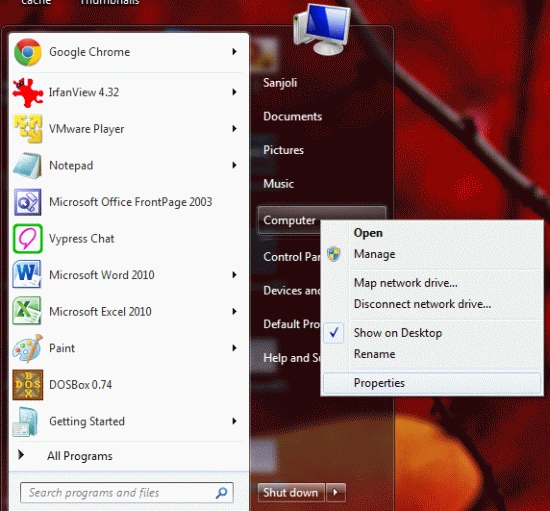Click the Shut down button
550x511 pixels.
291,492
